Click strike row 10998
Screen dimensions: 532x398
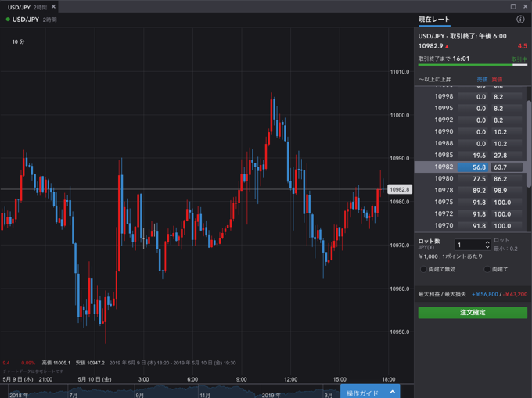[470, 97]
